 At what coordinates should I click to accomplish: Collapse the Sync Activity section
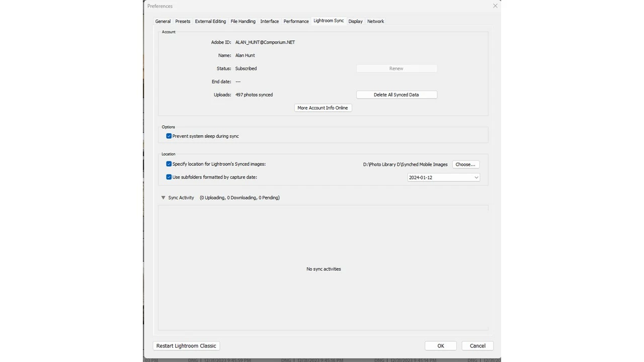(163, 198)
